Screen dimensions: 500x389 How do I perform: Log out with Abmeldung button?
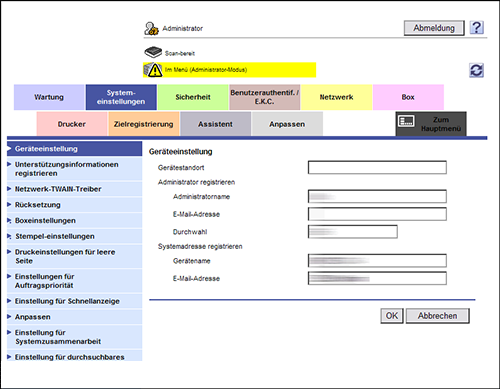pos(434,28)
